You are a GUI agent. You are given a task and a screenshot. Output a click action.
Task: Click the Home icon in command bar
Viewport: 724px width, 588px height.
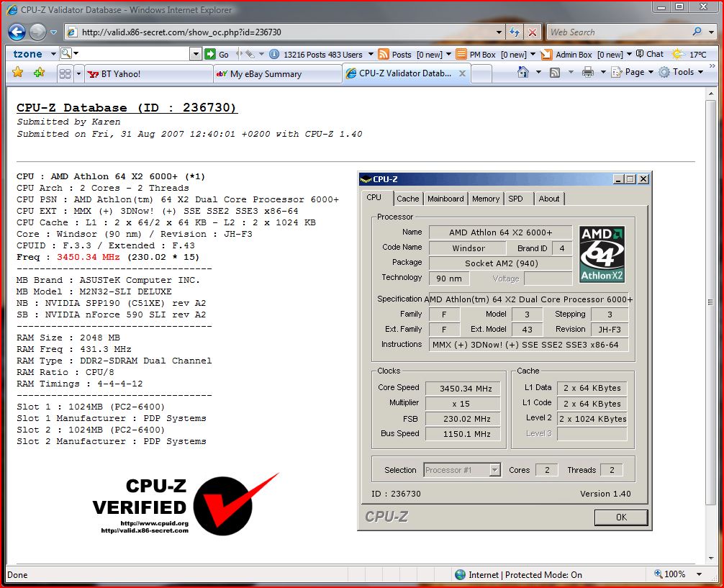coord(523,72)
